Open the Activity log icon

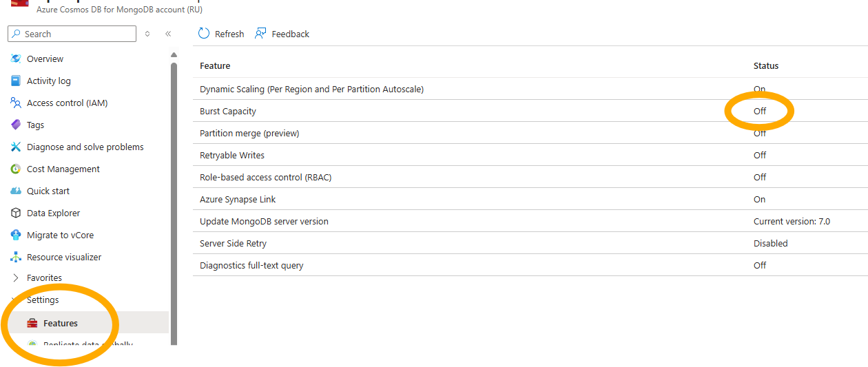(16, 81)
